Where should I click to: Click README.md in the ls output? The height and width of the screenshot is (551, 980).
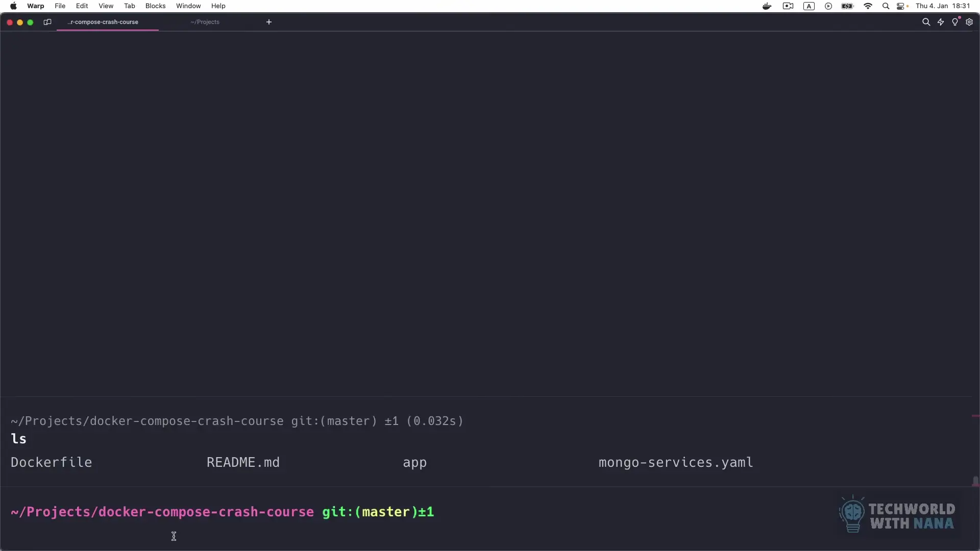point(243,462)
